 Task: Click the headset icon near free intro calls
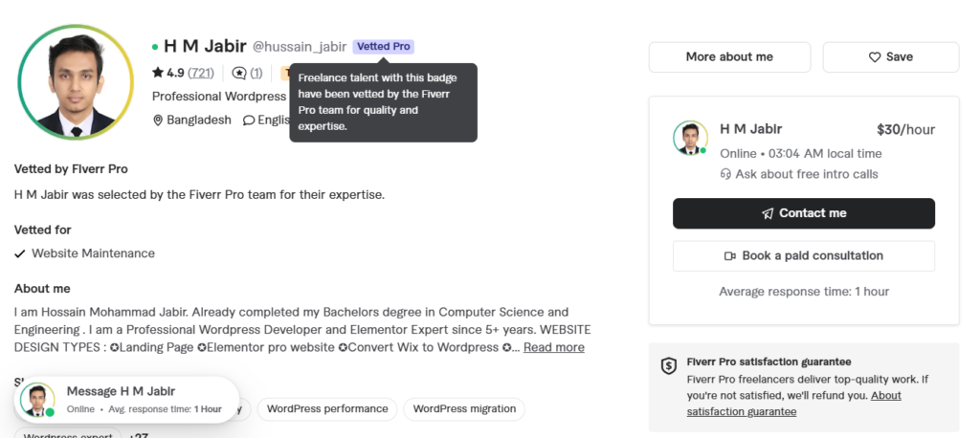pos(725,174)
